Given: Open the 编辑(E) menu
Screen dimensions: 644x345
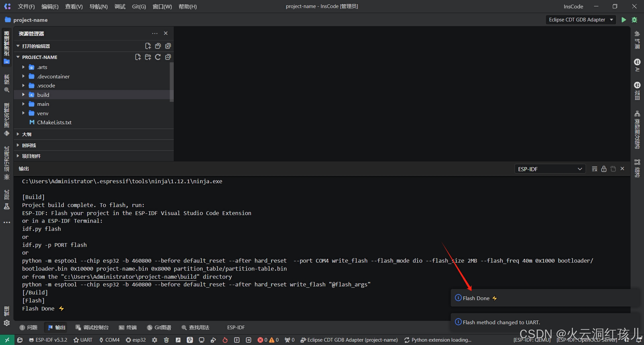Looking at the screenshot, I should [50, 6].
